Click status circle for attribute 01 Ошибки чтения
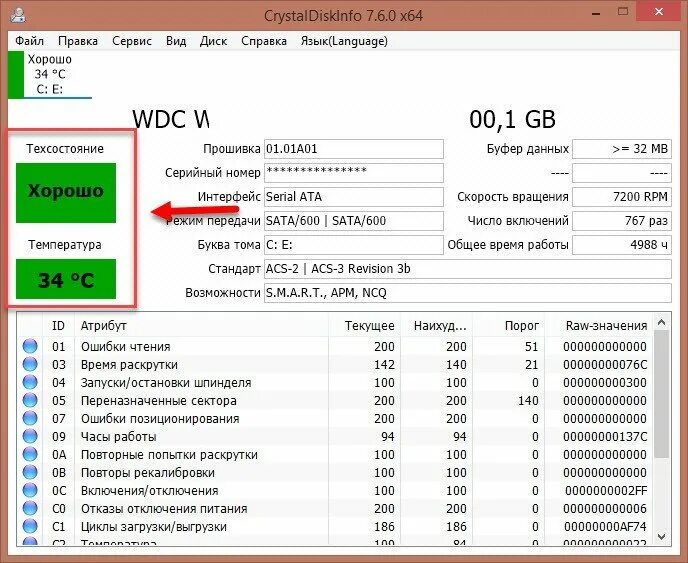Image resolution: width=688 pixels, height=563 pixels. [x=30, y=346]
